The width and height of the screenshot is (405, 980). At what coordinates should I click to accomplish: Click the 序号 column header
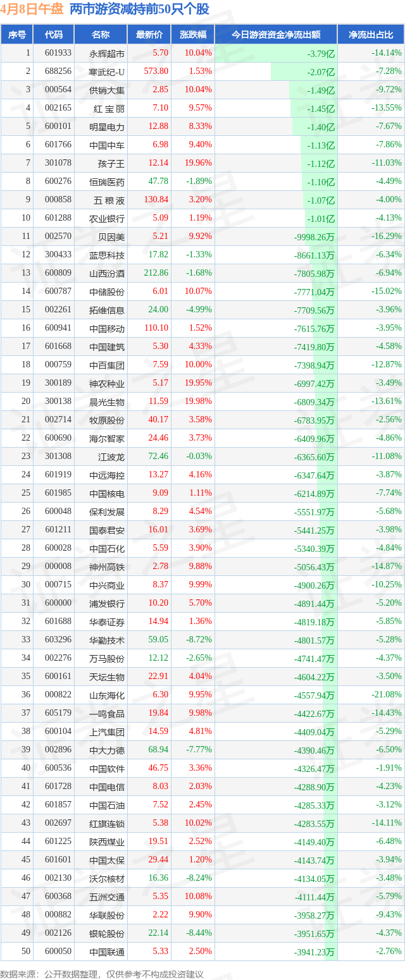(17, 35)
